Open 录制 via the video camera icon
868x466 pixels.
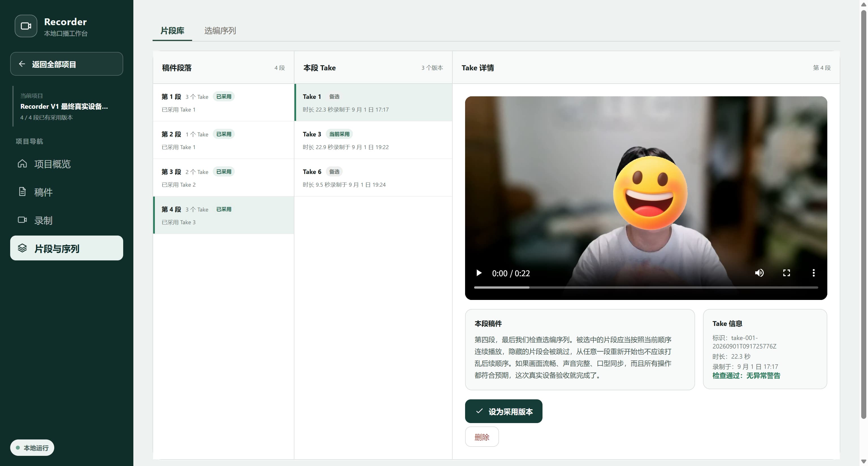coord(22,220)
